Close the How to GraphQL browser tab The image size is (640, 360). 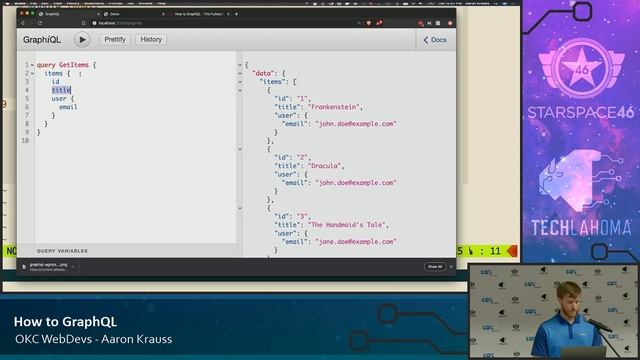tap(228, 14)
